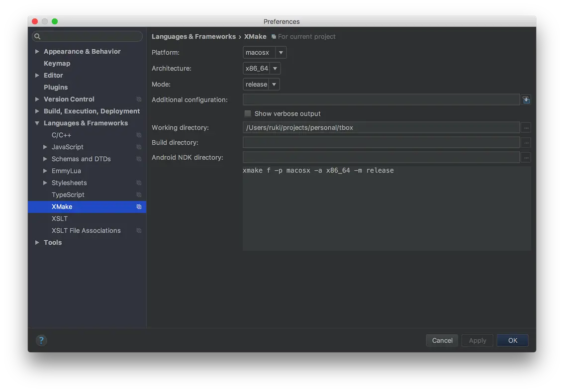Click the OK button
564x392 pixels.
click(x=513, y=340)
